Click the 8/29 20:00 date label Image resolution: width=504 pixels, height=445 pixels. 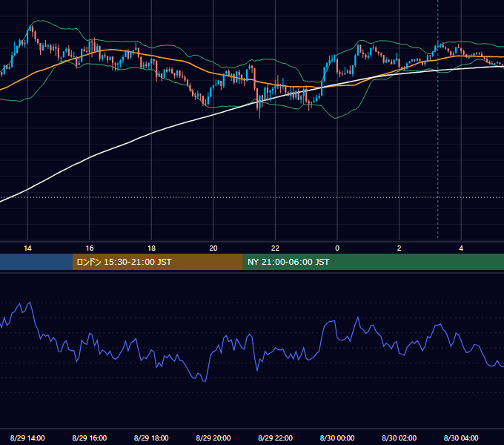tap(213, 438)
